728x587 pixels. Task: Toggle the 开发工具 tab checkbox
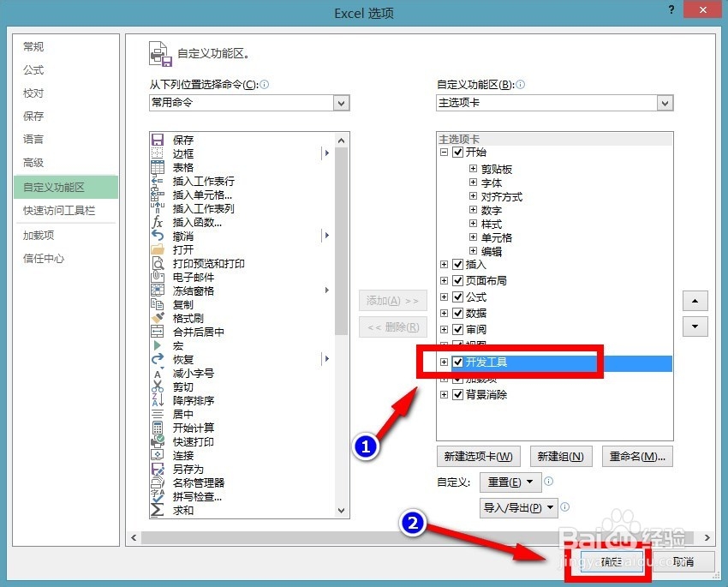(x=458, y=362)
